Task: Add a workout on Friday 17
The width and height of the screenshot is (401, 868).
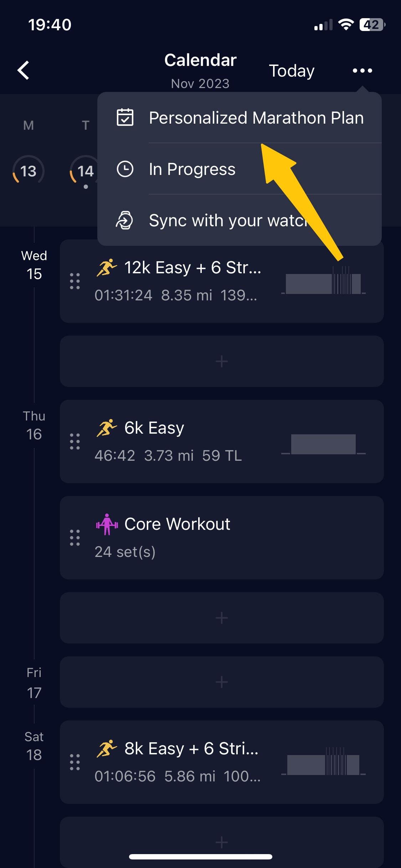Action: (x=222, y=682)
